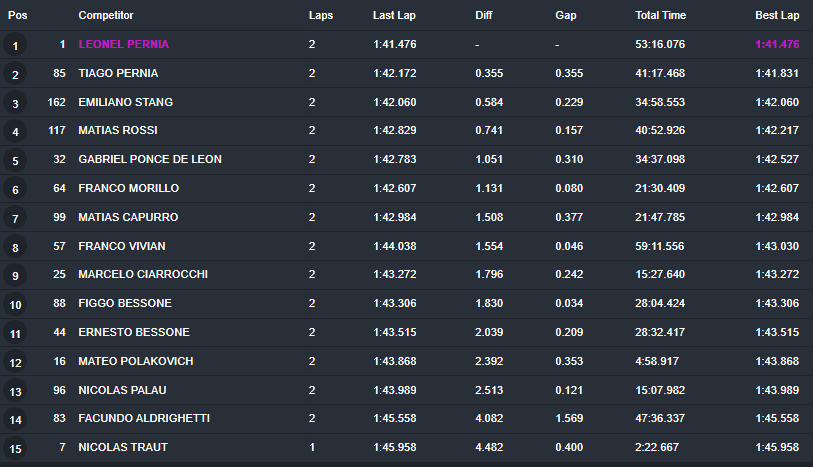Click position 10 circle badge
Screen dimensions: 813x467
pyautogui.click(x=15, y=305)
